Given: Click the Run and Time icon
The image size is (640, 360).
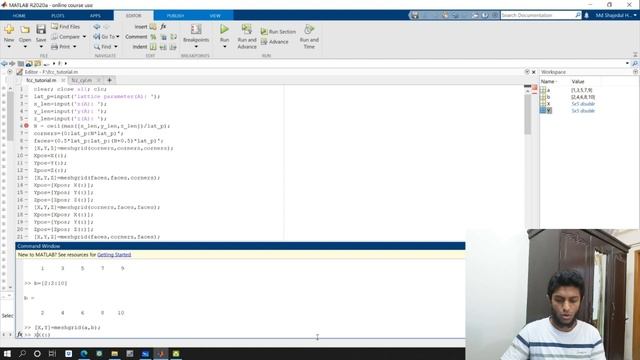Looking at the screenshot, I should [309, 29].
